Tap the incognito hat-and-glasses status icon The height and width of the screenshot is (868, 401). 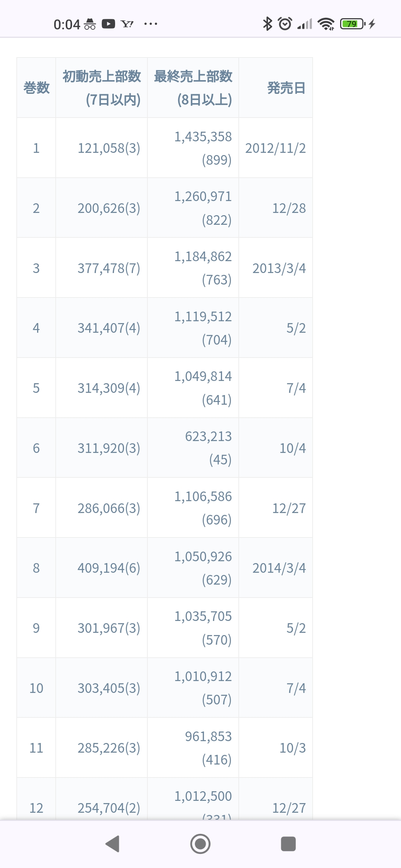pos(90,24)
